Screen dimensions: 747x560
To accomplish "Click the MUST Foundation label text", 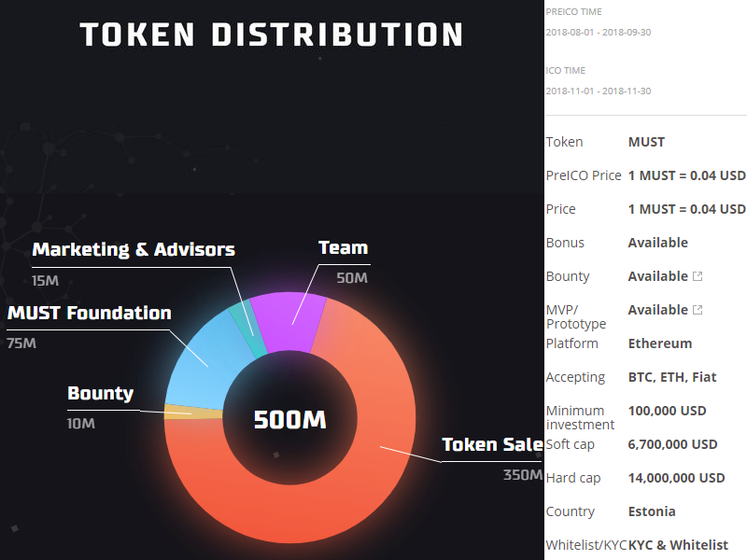I will coord(89,313).
